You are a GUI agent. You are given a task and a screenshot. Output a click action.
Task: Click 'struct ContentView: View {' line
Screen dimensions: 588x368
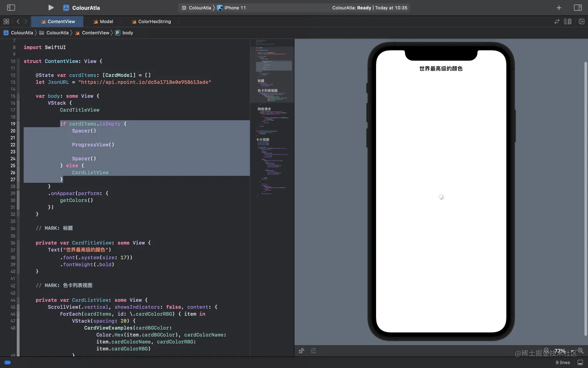pos(63,61)
